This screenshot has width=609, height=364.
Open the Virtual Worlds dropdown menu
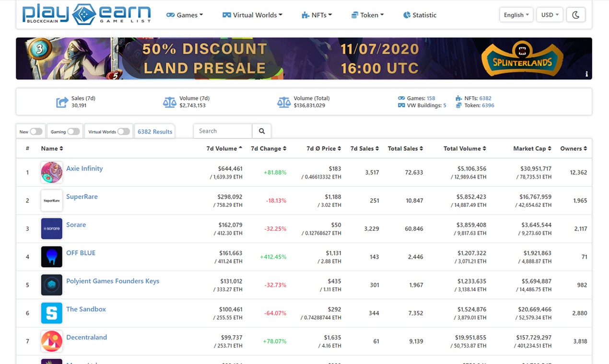pyautogui.click(x=252, y=15)
